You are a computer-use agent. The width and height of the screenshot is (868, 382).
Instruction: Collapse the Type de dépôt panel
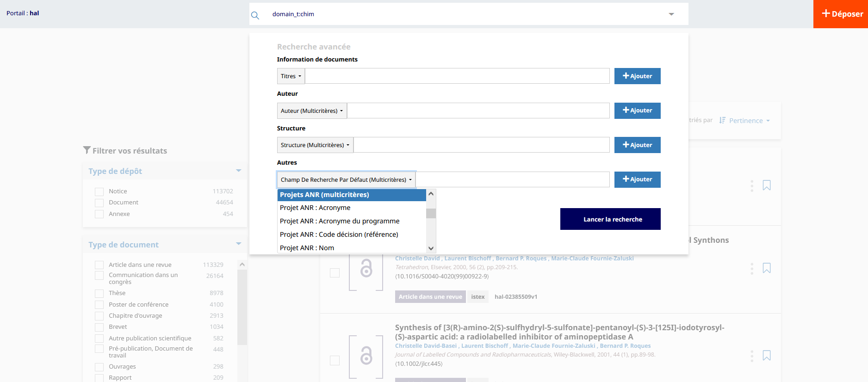(x=239, y=171)
